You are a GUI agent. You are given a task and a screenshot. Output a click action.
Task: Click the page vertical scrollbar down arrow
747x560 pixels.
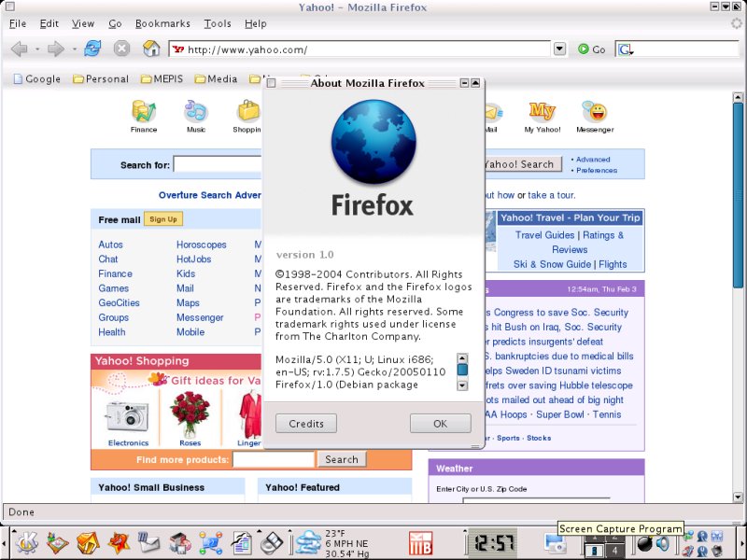pos(738,497)
